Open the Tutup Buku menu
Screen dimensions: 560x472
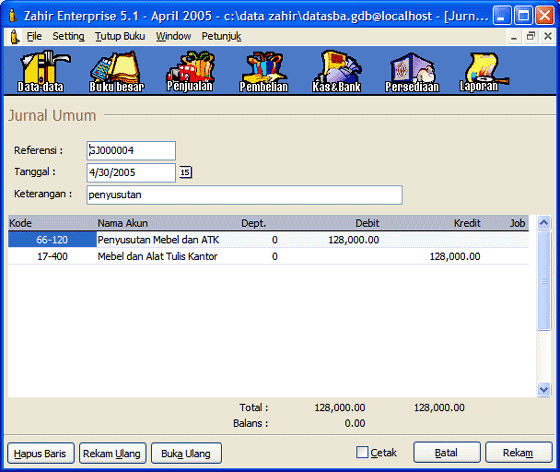[x=120, y=36]
